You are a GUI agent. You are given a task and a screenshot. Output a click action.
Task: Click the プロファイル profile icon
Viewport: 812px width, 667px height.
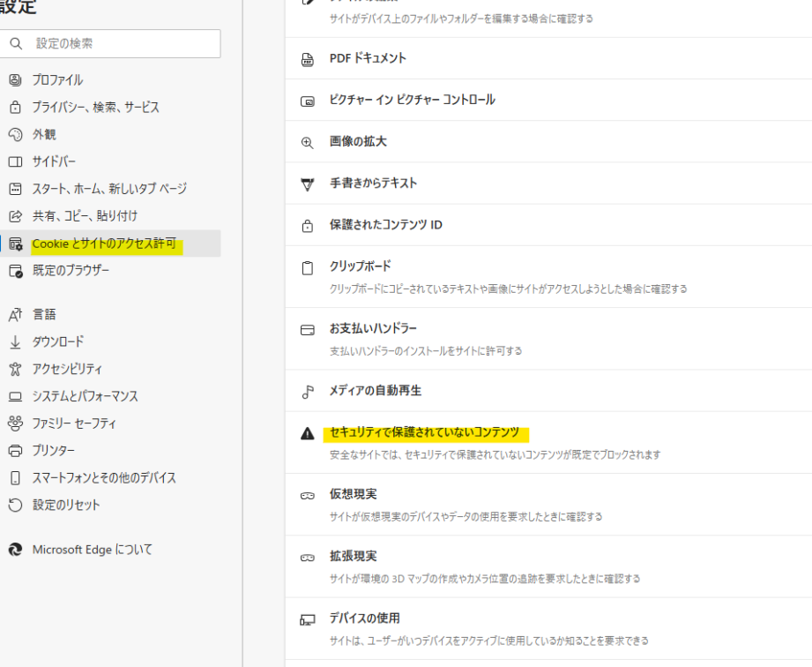pyautogui.click(x=14, y=80)
